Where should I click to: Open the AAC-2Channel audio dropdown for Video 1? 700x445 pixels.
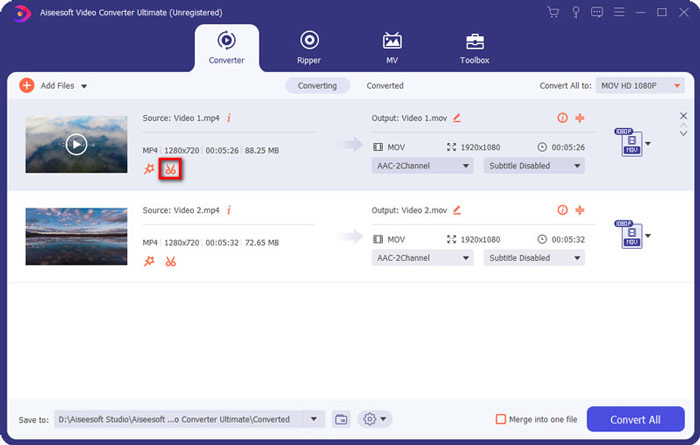click(422, 166)
